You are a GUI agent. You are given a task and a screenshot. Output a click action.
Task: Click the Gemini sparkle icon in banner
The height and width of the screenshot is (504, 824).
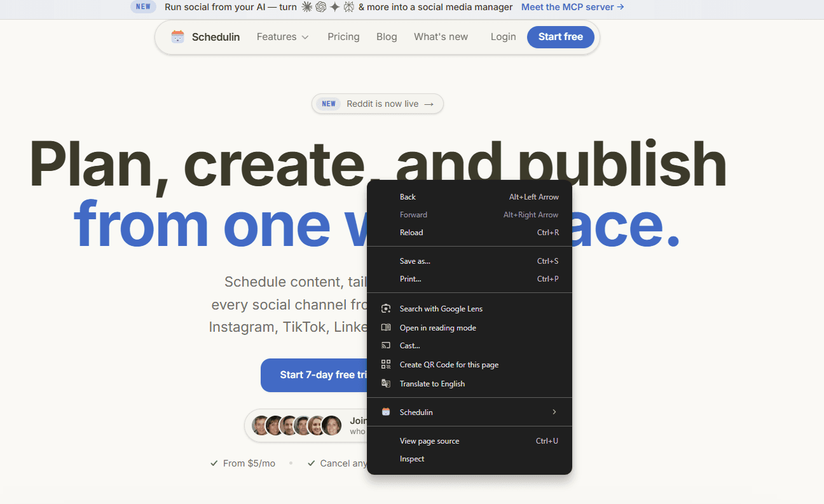(x=335, y=7)
